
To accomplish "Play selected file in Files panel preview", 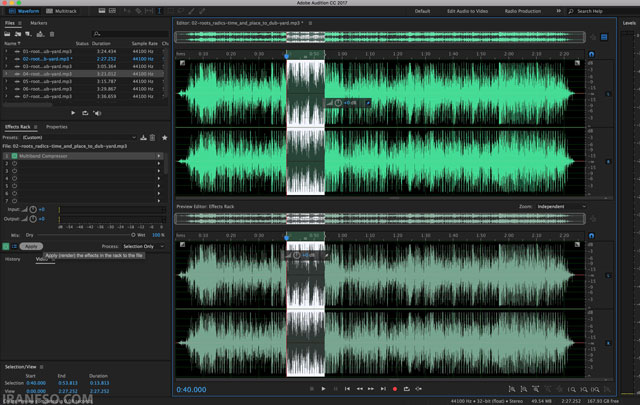I will pyautogui.click(x=73, y=113).
